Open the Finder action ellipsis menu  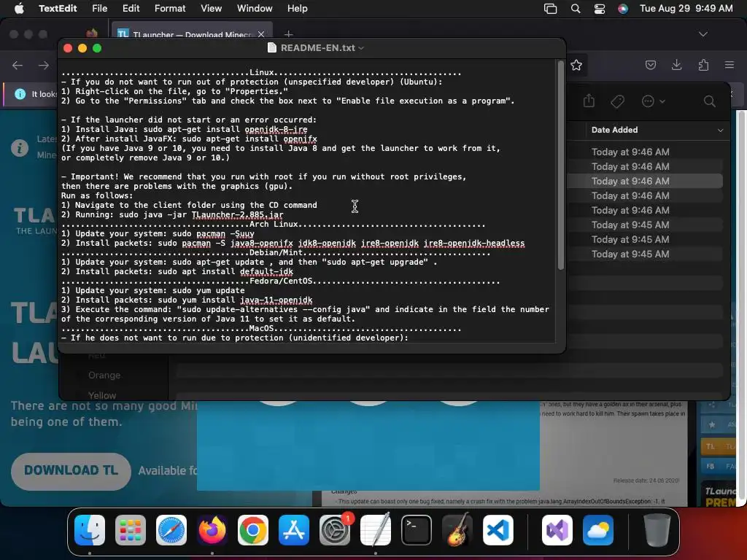click(x=653, y=101)
